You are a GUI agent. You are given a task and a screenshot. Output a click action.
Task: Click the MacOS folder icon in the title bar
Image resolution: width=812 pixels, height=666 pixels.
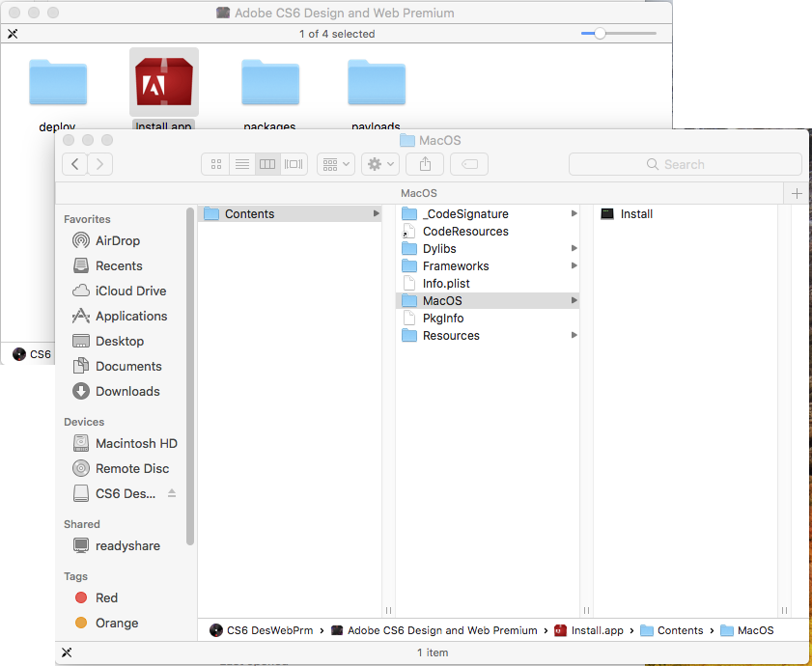click(407, 140)
